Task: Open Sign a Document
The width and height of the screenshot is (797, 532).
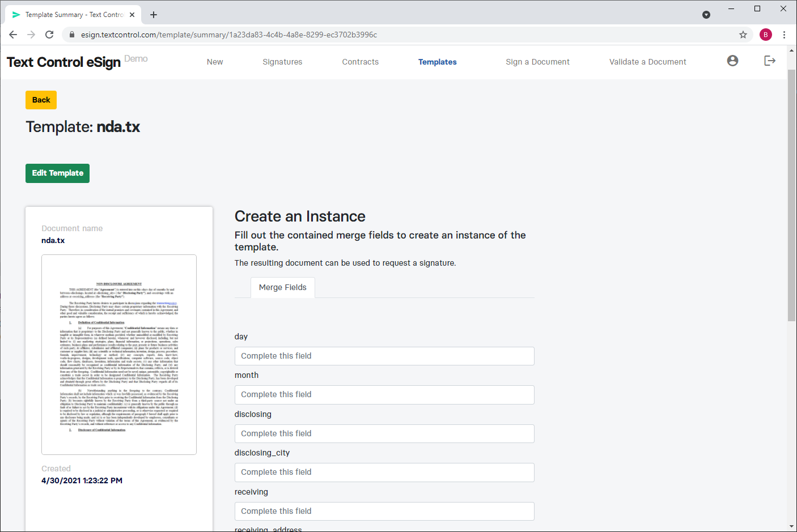Action: (x=538, y=62)
